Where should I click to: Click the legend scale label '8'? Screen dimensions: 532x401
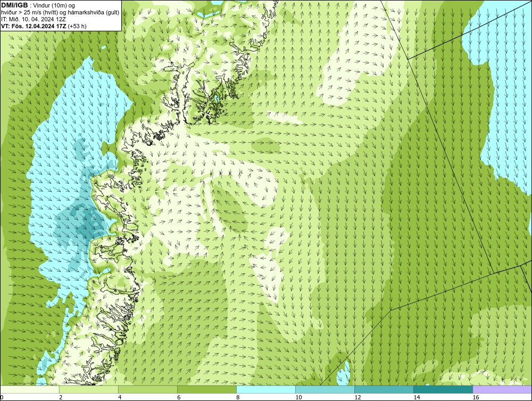pos(238,397)
